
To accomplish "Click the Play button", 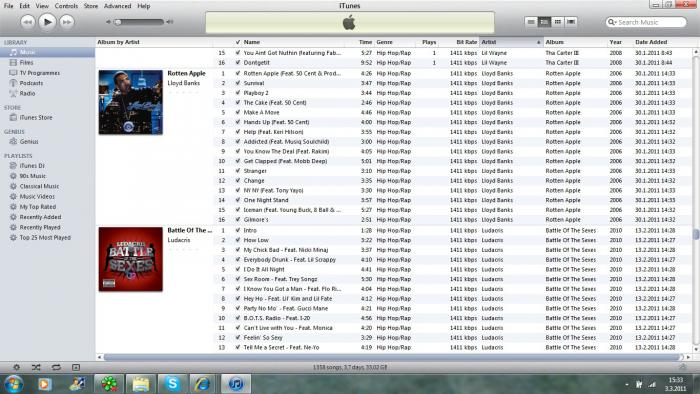I will click(x=47, y=22).
